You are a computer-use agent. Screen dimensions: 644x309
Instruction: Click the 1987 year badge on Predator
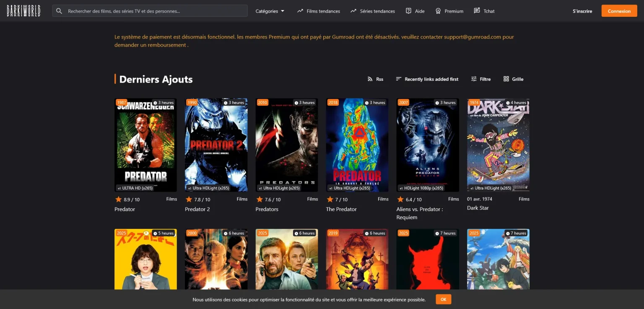(x=122, y=103)
